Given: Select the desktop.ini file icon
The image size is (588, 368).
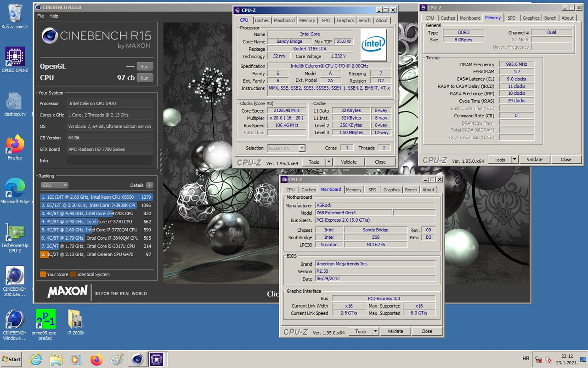Looking at the screenshot, I should pyautogui.click(x=15, y=104).
